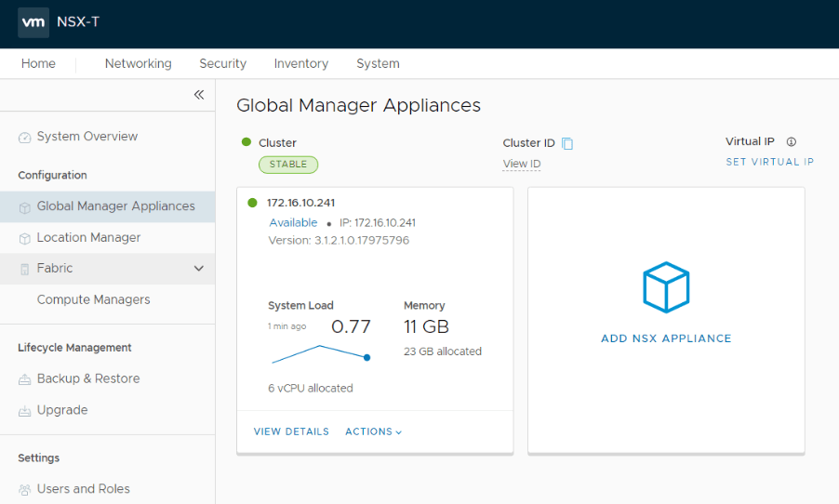Screen dimensions: 839x504
Task: Open the Security tab
Action: click(222, 63)
